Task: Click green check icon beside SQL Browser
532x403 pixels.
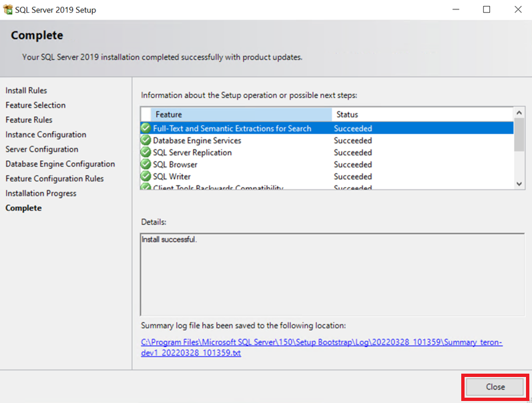Action: tap(146, 165)
